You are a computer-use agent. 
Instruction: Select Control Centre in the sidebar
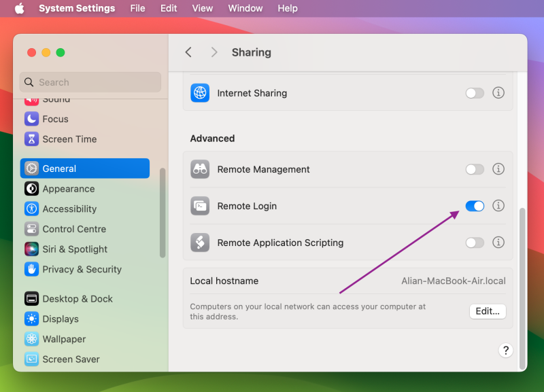click(x=85, y=229)
